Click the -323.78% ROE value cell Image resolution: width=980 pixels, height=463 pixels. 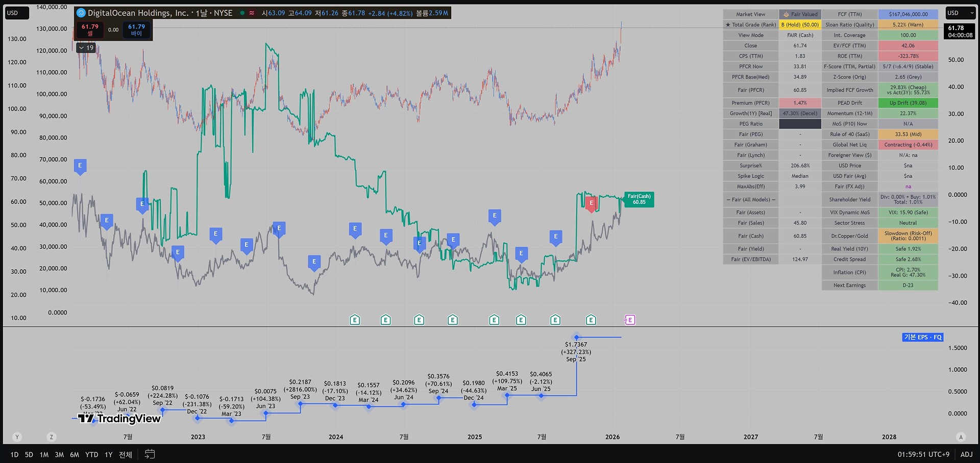click(908, 56)
